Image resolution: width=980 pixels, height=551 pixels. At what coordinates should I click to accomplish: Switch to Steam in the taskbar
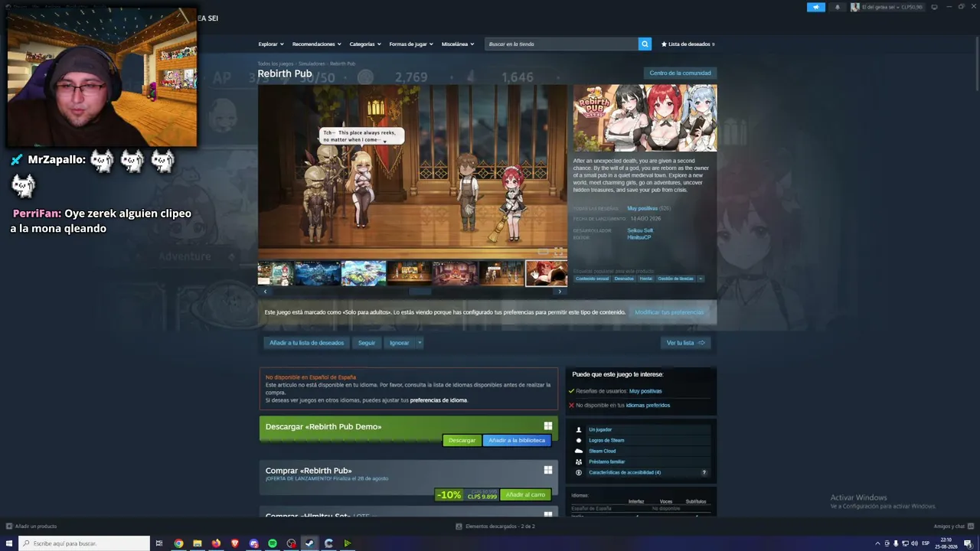[x=309, y=543]
